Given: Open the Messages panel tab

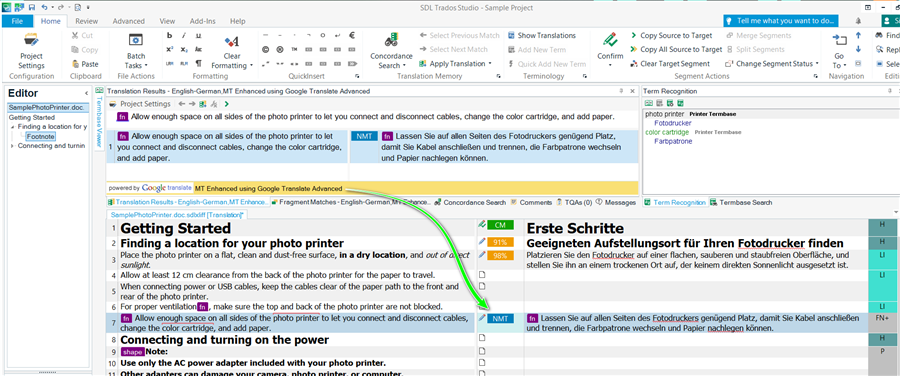Looking at the screenshot, I should pyautogui.click(x=615, y=202).
